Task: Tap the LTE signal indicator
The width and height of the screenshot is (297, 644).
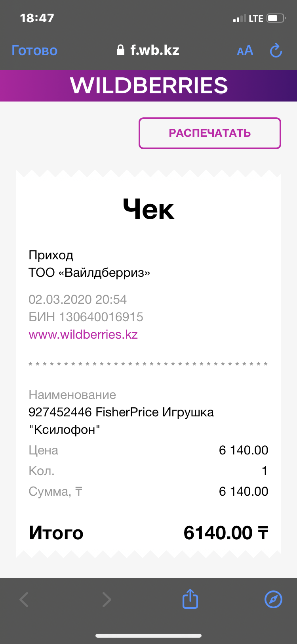Action: [x=255, y=19]
